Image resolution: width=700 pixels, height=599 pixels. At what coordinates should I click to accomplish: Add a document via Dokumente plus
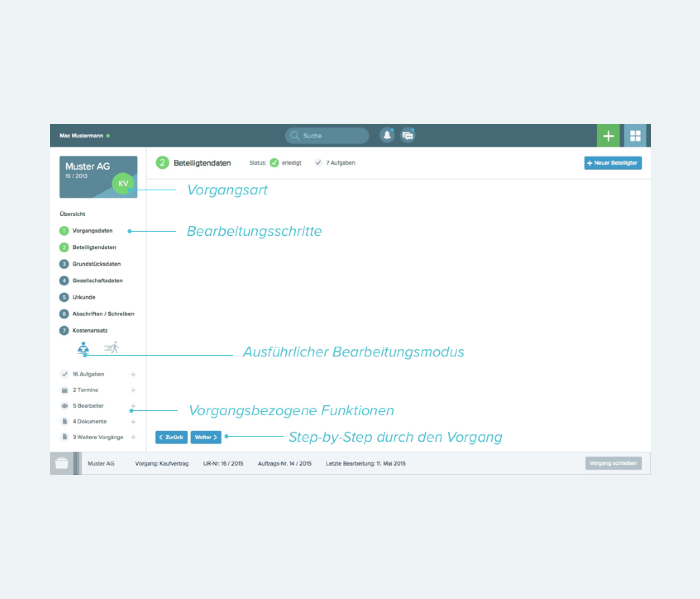tap(133, 421)
